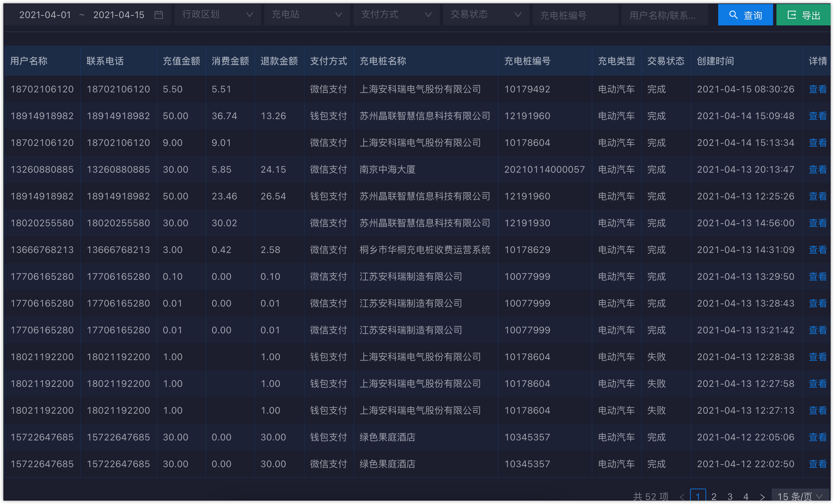Image resolution: width=834 pixels, height=504 pixels.
Task: Expand the 交易状态 filter dropdown
Action: [486, 15]
